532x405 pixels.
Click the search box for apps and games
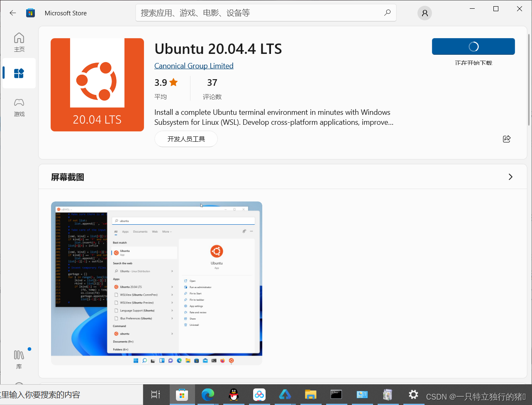tap(266, 13)
